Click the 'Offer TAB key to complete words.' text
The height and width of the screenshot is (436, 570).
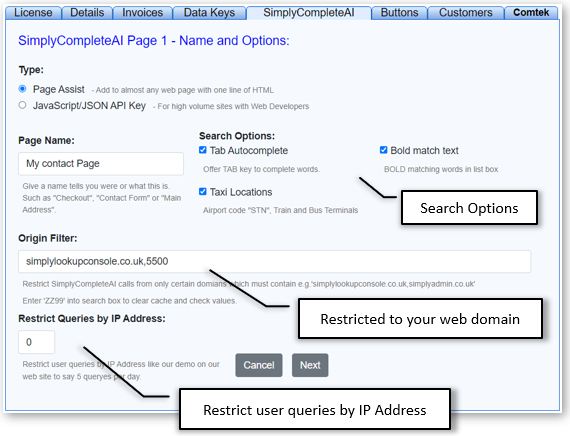(x=261, y=169)
